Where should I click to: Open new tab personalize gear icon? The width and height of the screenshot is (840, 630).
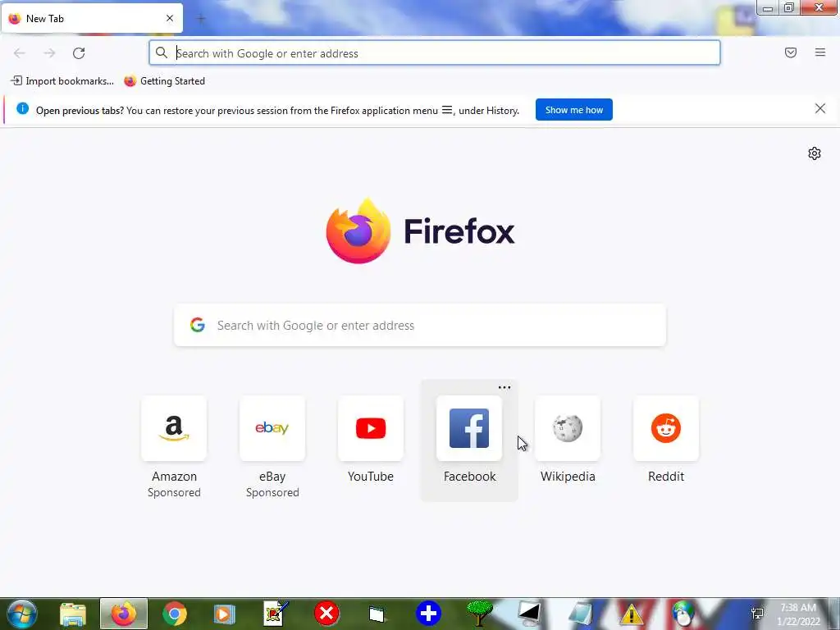click(815, 153)
